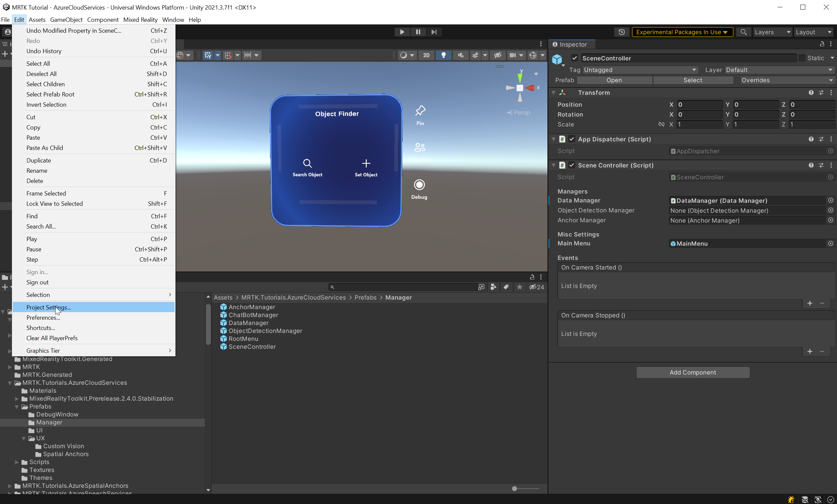Disable the App Dispatcher script checkbox
The height and width of the screenshot is (504, 837).
572,139
